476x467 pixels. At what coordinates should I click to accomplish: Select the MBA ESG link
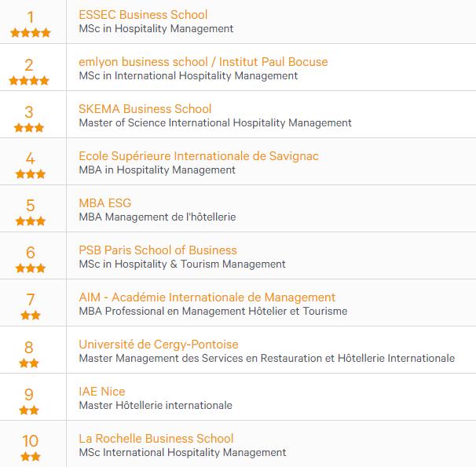click(x=105, y=203)
